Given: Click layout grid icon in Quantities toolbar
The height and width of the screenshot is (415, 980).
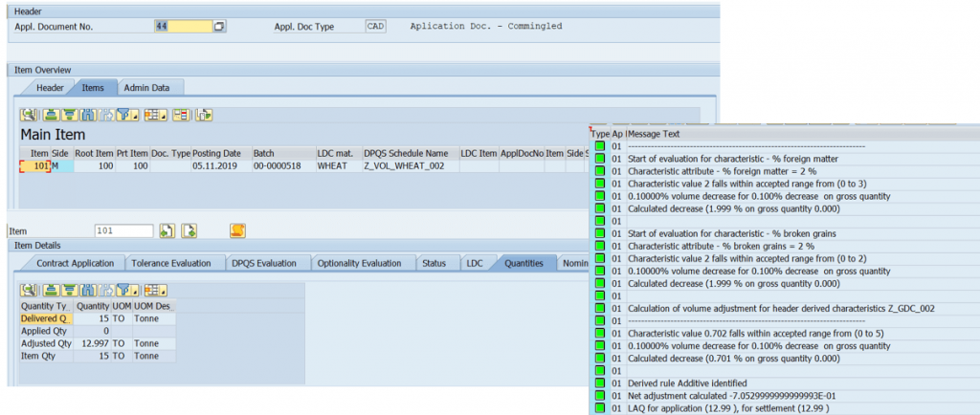Looking at the screenshot, I should pos(152,290).
